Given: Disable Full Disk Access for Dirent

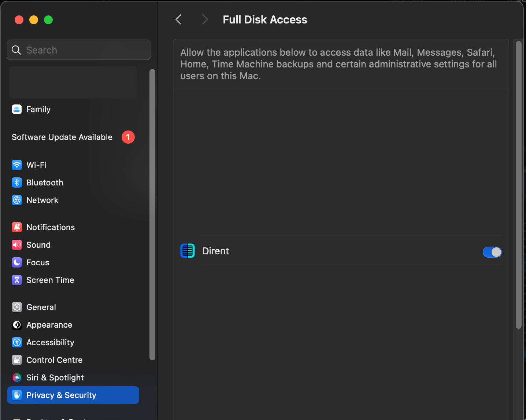Looking at the screenshot, I should click(x=492, y=252).
